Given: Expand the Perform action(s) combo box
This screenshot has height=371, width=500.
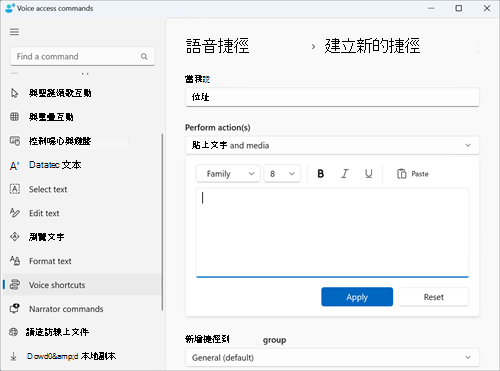Looking at the screenshot, I should 332,145.
